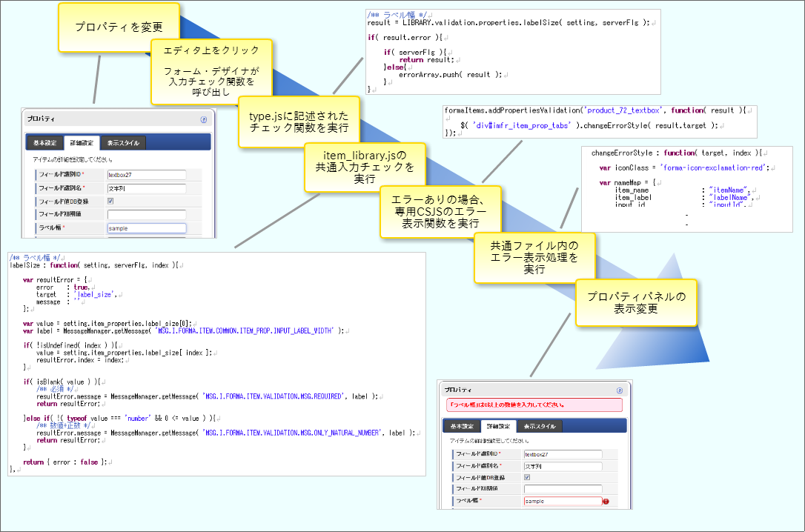Click yellow box エディタ上をクリック
This screenshot has width=805, height=532.
(211, 71)
